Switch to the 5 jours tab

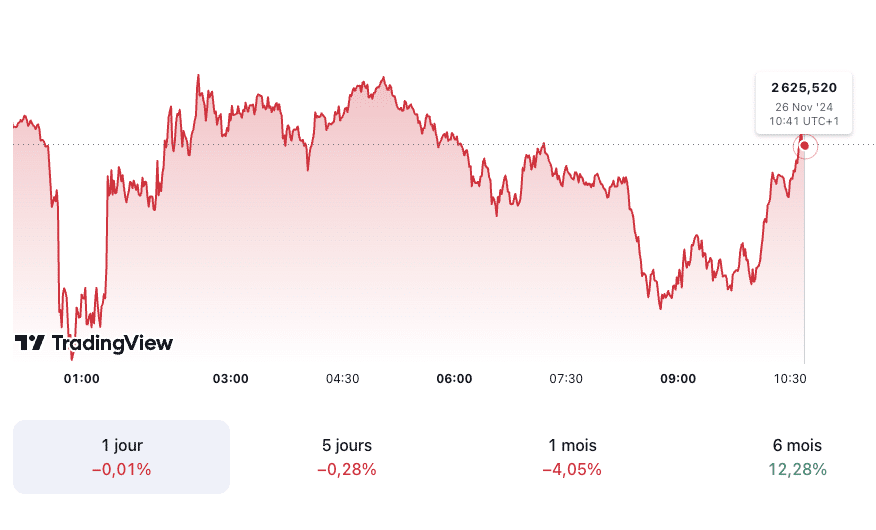[x=347, y=457]
